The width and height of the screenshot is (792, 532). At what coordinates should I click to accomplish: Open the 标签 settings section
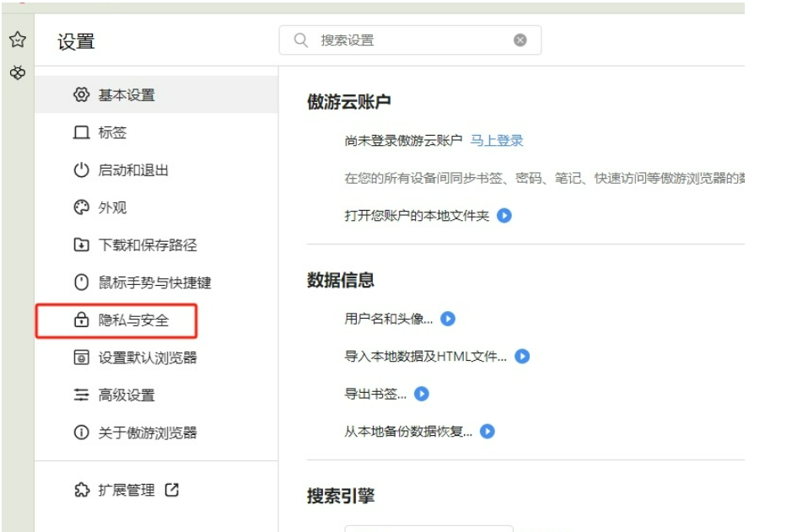point(156,132)
